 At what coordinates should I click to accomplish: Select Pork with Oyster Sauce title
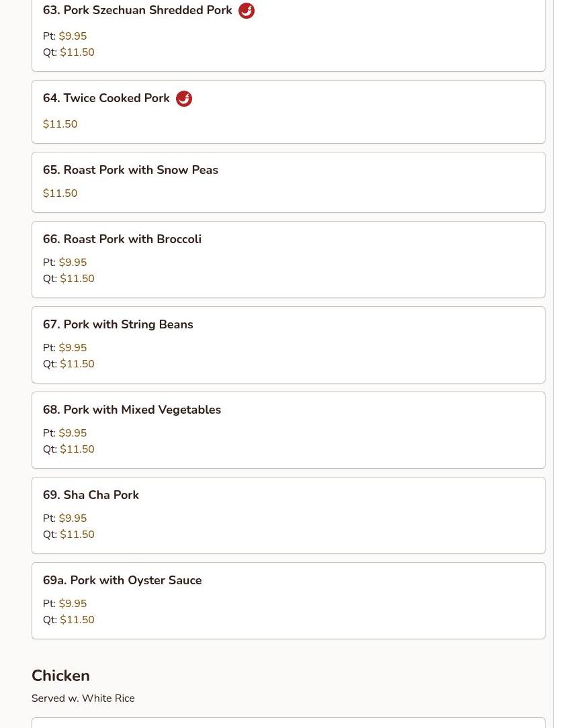pos(122,580)
